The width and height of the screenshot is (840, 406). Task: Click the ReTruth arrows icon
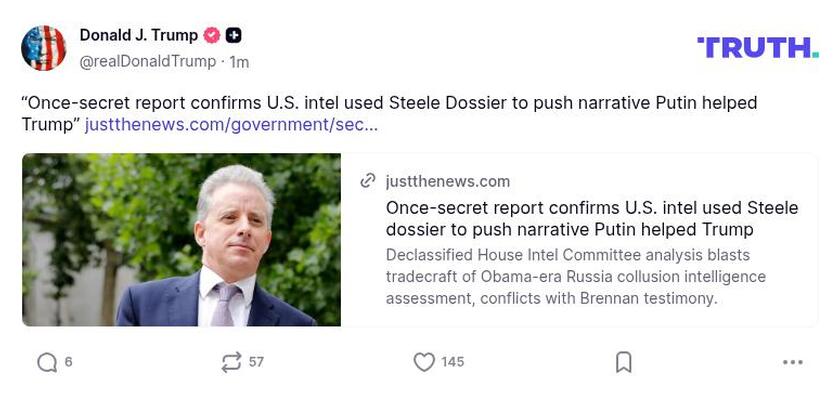click(x=231, y=362)
